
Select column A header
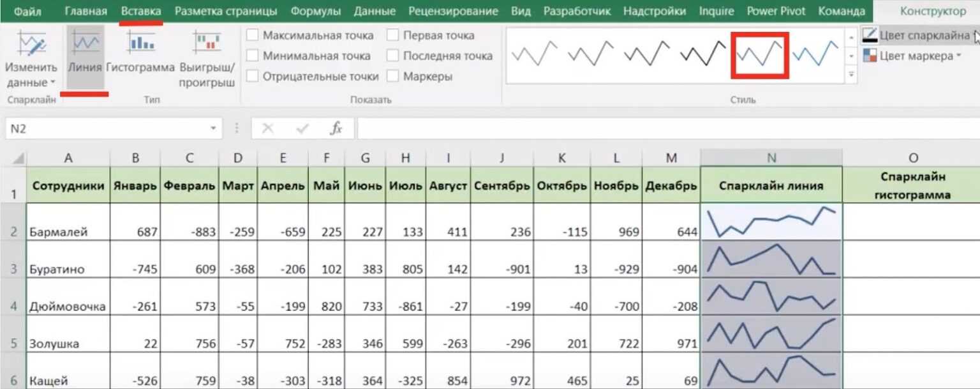click(x=68, y=158)
